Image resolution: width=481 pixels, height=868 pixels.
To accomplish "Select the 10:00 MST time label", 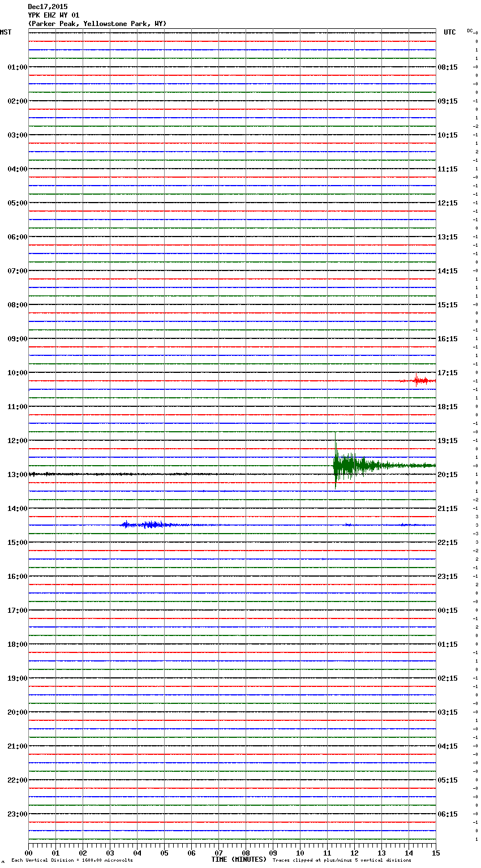I will click(x=18, y=373).
